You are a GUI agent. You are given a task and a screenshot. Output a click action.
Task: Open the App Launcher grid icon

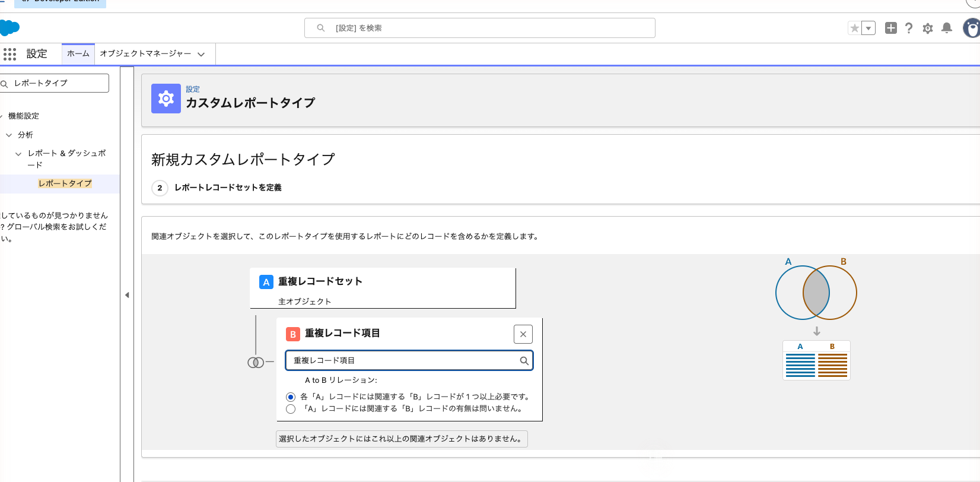click(x=9, y=54)
